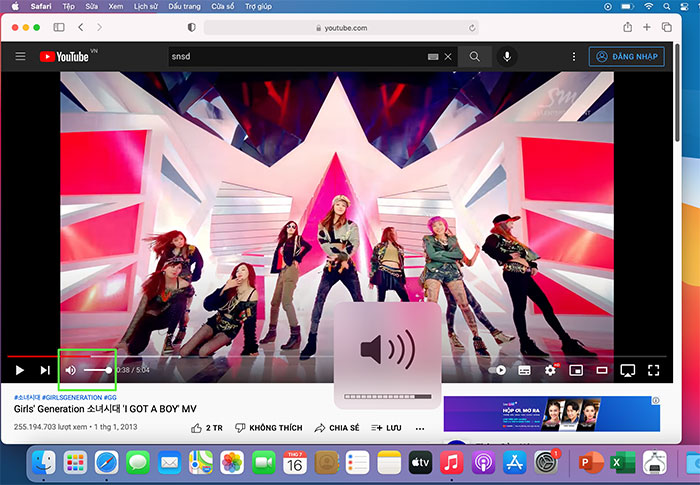Seek on the red video progress bar
This screenshot has height=485, width=700.
pos(49,356)
